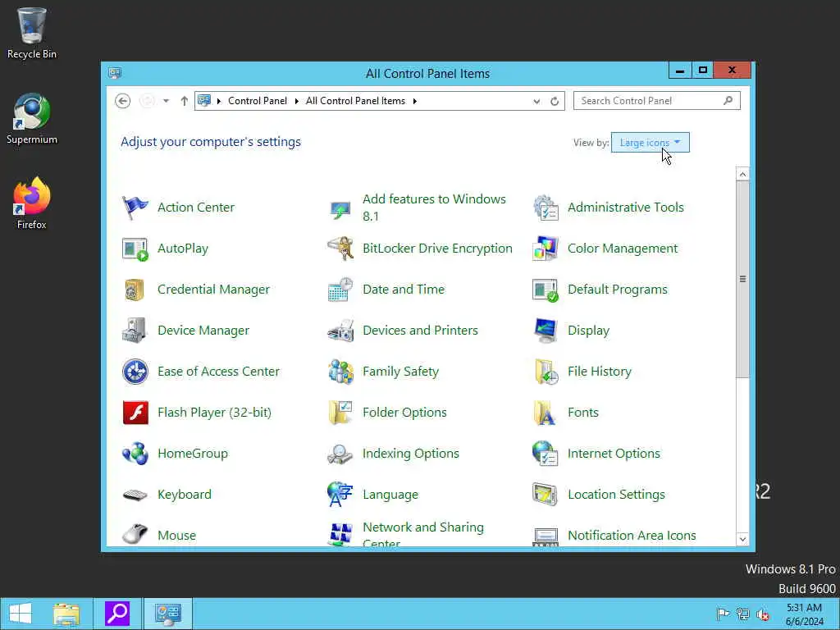Expand the chevron before Control Panel breadcrumb
Screen dimensions: 840x630
coord(218,101)
